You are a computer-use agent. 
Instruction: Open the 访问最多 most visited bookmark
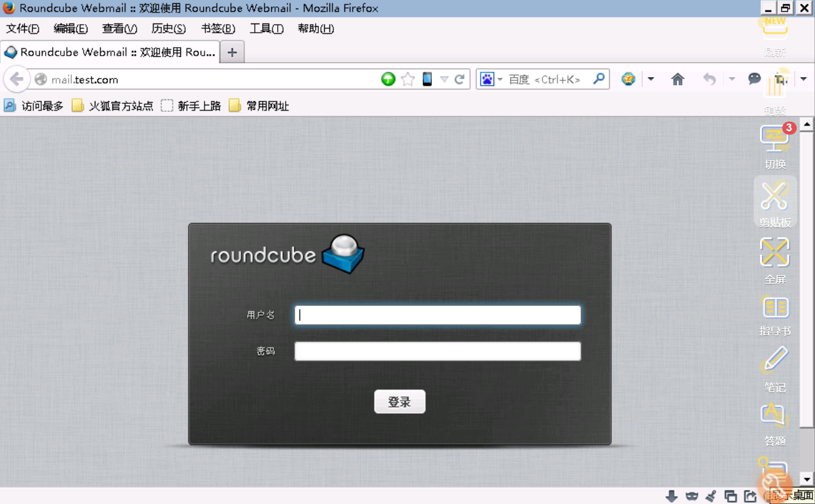point(34,106)
